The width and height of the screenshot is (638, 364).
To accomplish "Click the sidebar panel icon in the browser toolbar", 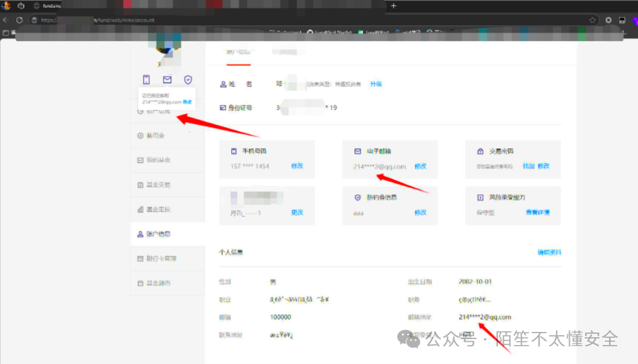I will coord(622,20).
